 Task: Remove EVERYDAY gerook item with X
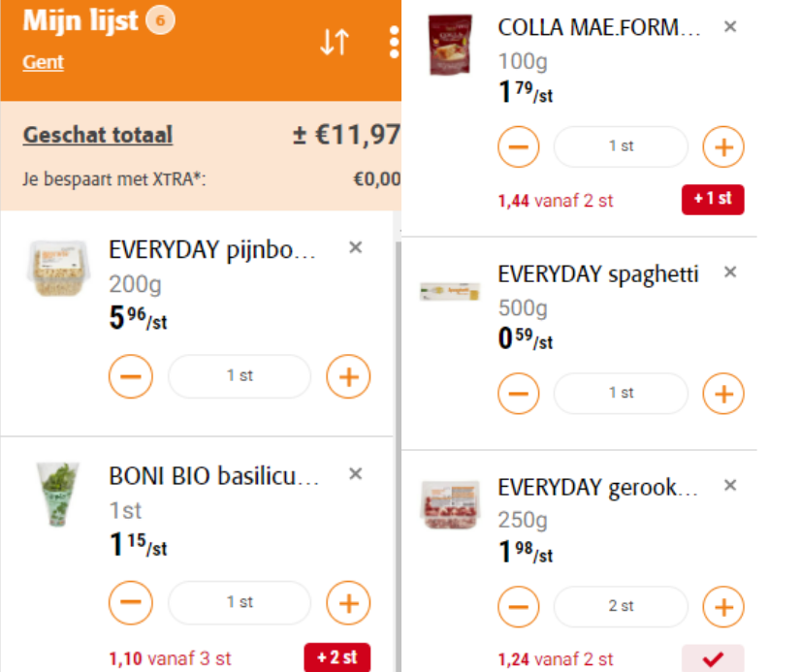(730, 485)
